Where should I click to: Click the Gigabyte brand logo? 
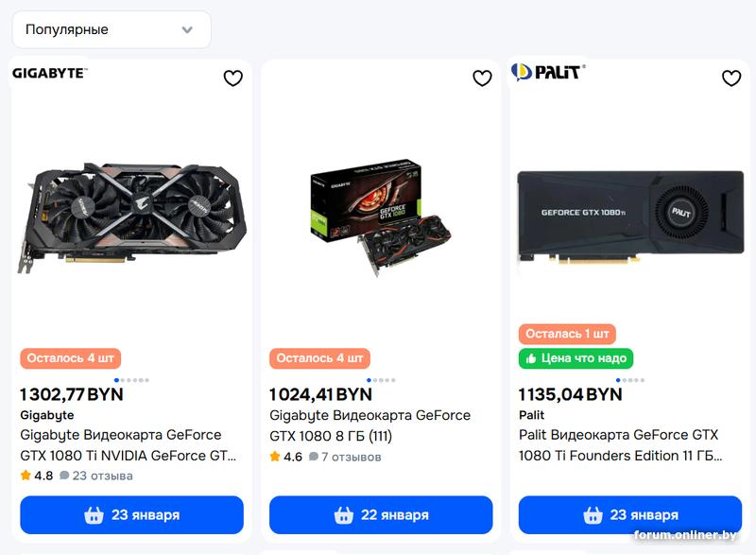[x=49, y=73]
